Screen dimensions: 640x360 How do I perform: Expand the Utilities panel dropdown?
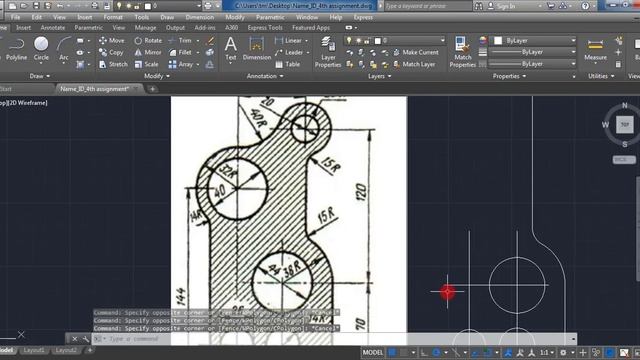(x=601, y=76)
